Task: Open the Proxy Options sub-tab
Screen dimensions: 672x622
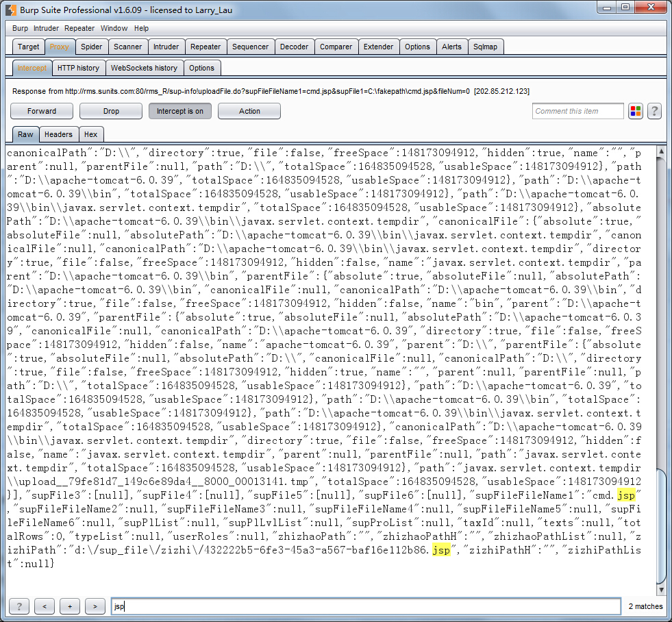Action: click(x=202, y=68)
